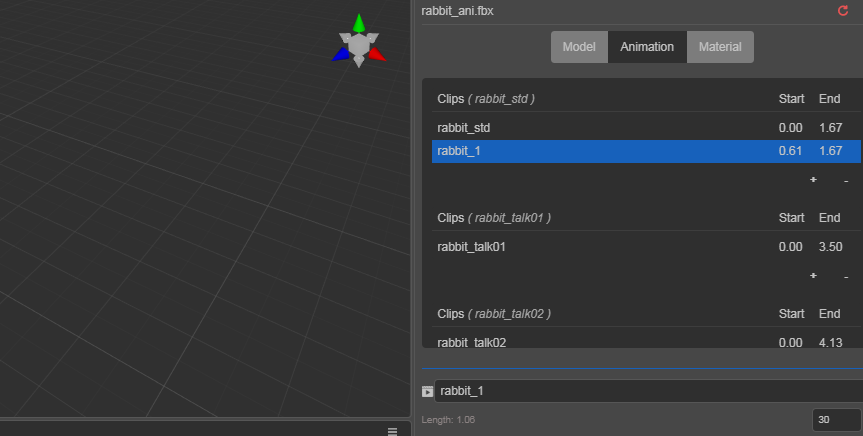Click the 1.67 end value of rabbit_std
This screenshot has height=436, width=863.
[x=831, y=128]
